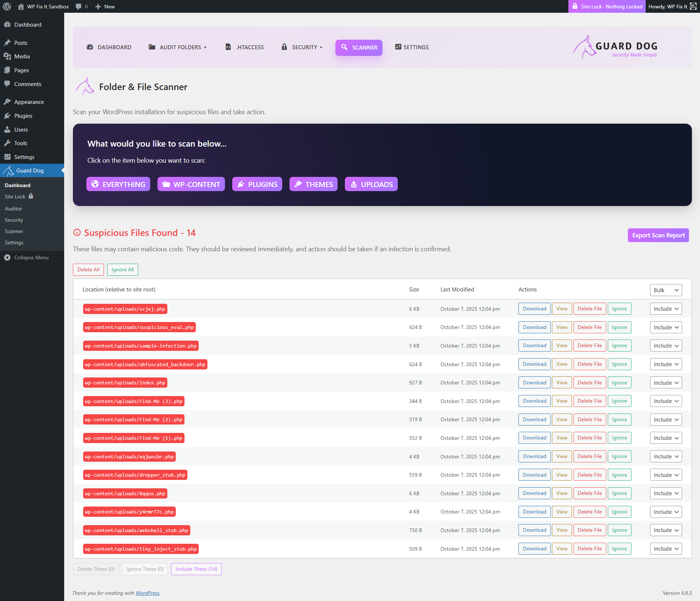Open the .HTACCESS tab
Screen dimensions: 700x601
click(x=245, y=47)
